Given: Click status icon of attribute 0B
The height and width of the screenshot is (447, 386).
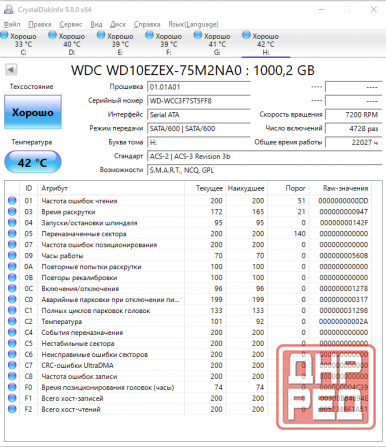Looking at the screenshot, I should pos(12,278).
